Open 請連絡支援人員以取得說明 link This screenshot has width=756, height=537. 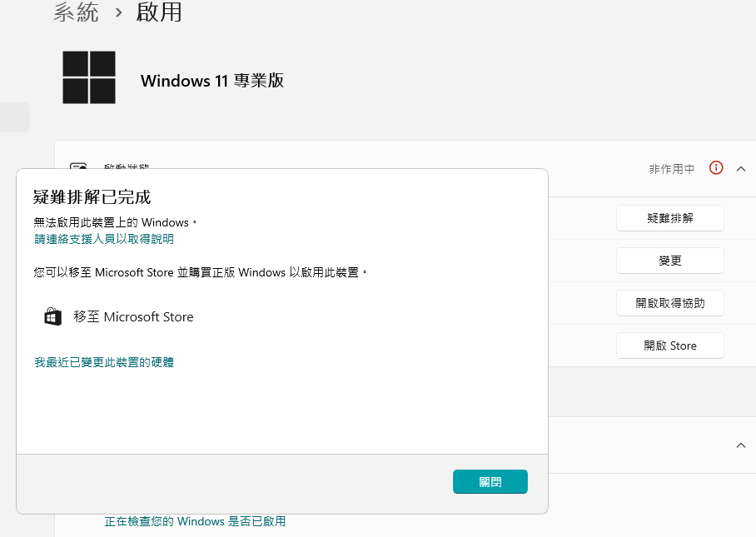click(x=104, y=239)
